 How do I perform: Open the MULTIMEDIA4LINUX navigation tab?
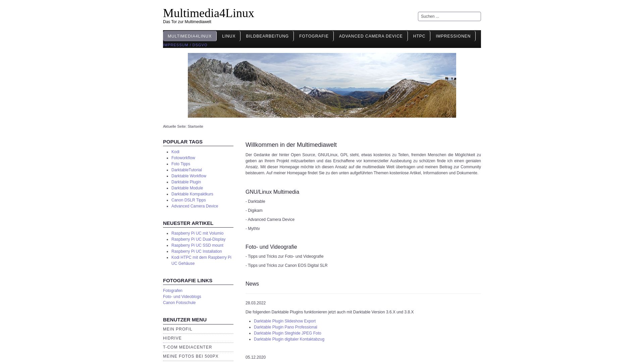click(x=189, y=36)
